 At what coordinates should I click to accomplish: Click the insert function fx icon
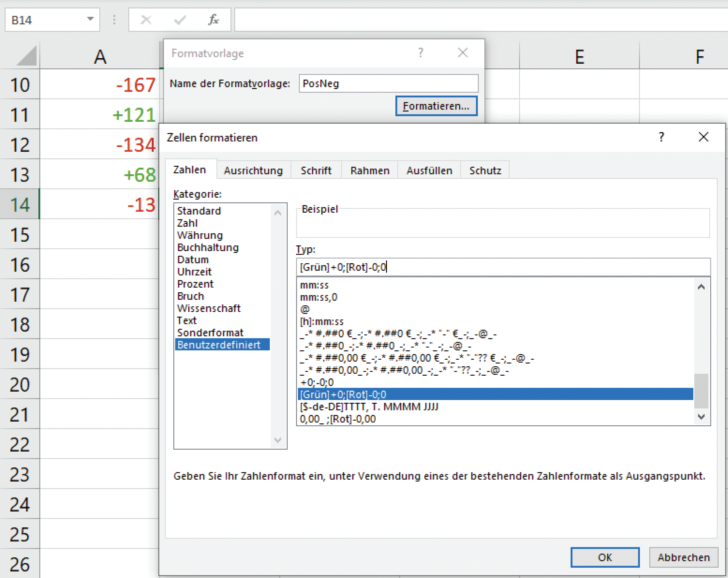[x=213, y=20]
